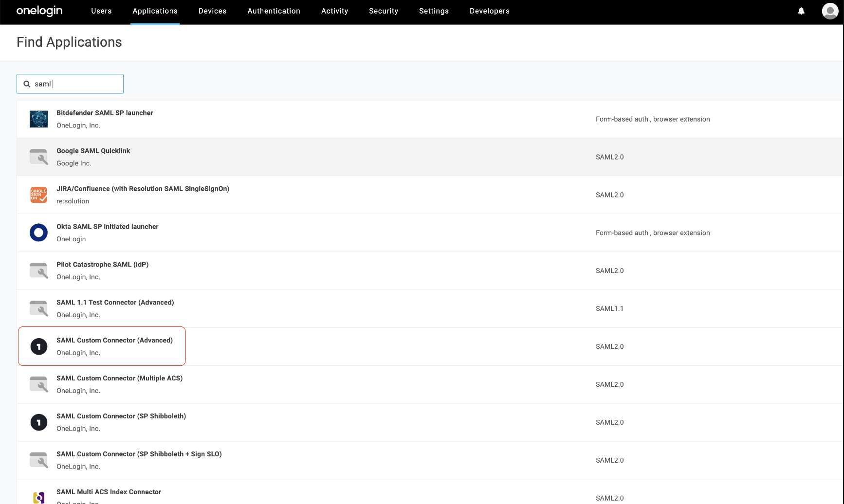Open SAML Custom Connector (Multiple ACS)
This screenshot has height=504, width=844.
[120, 378]
